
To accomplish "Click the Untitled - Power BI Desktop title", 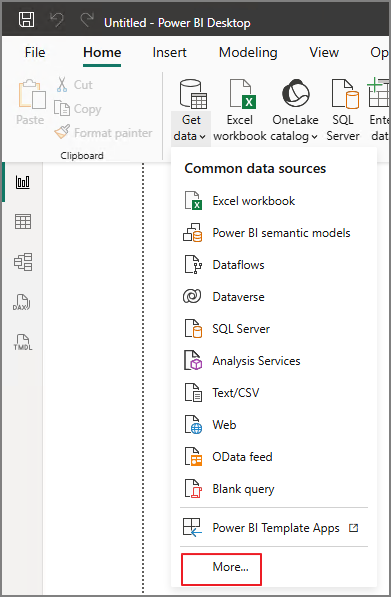I will (x=177, y=23).
